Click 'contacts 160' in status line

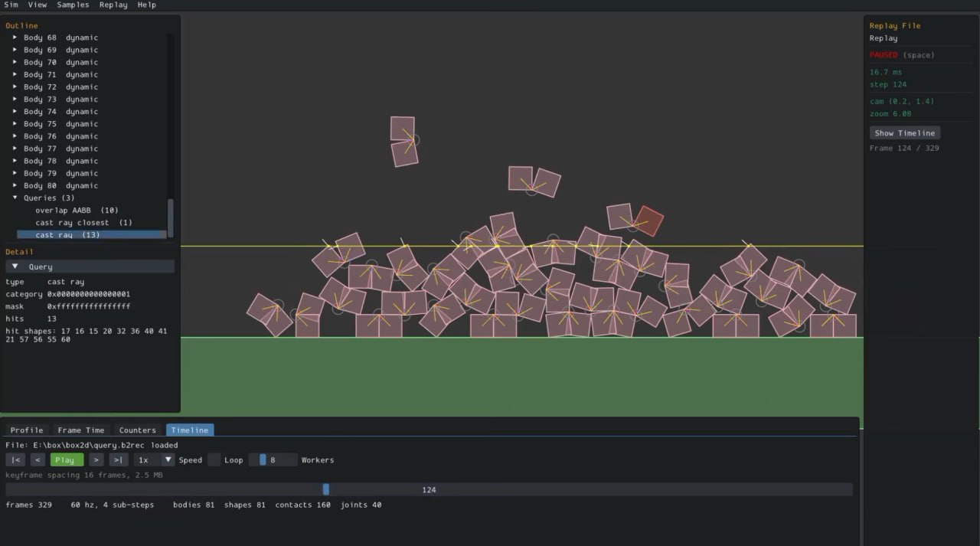coord(302,505)
